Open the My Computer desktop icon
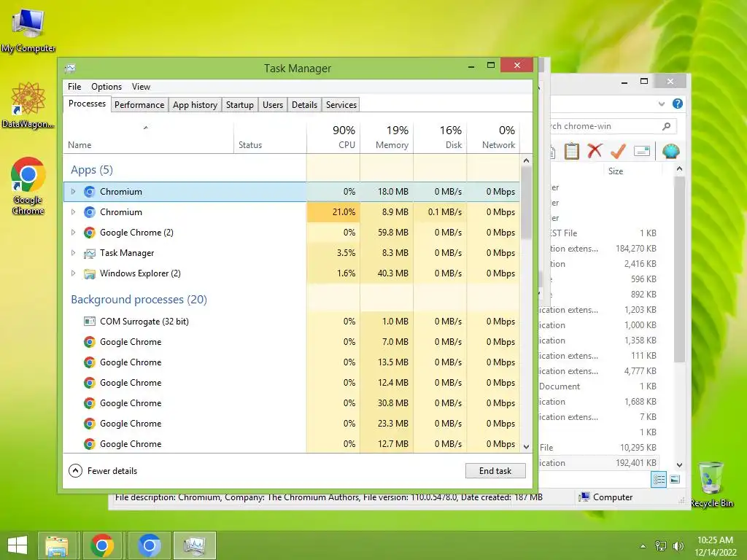The height and width of the screenshot is (560, 747). pyautogui.click(x=28, y=31)
